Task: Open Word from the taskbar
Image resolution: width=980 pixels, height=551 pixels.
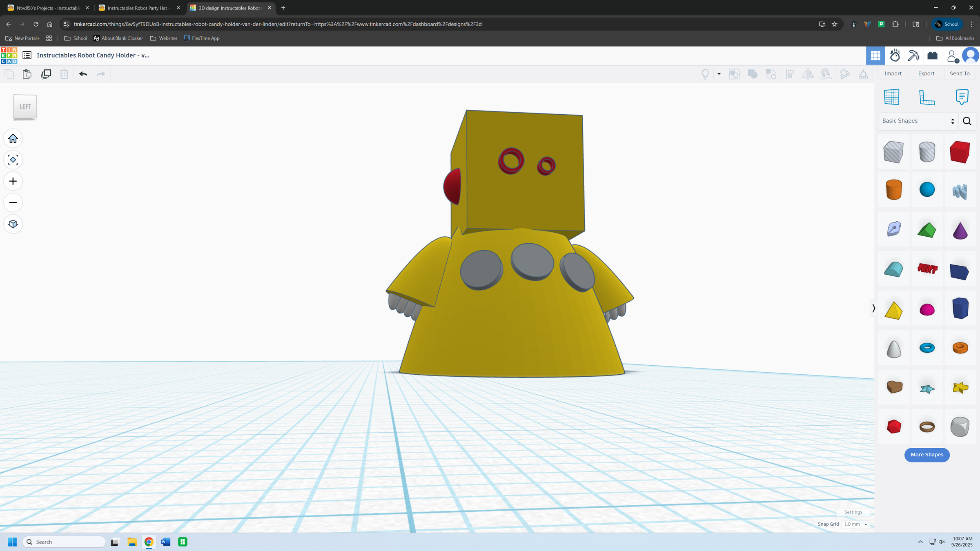Action: (166, 542)
